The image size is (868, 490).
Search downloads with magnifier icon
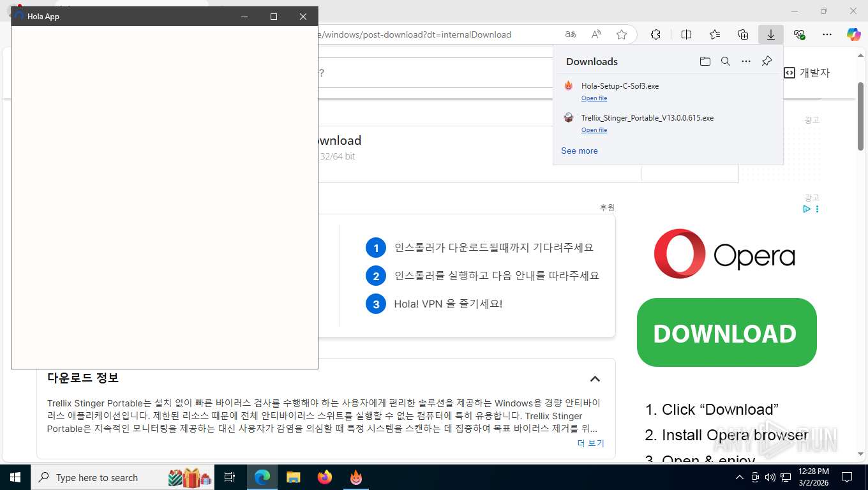point(726,61)
